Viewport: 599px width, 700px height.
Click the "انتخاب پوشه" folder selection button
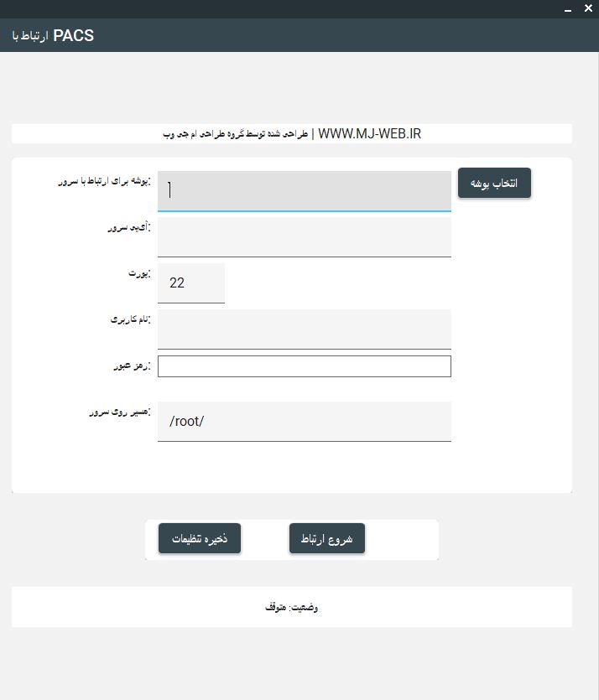pos(494,183)
